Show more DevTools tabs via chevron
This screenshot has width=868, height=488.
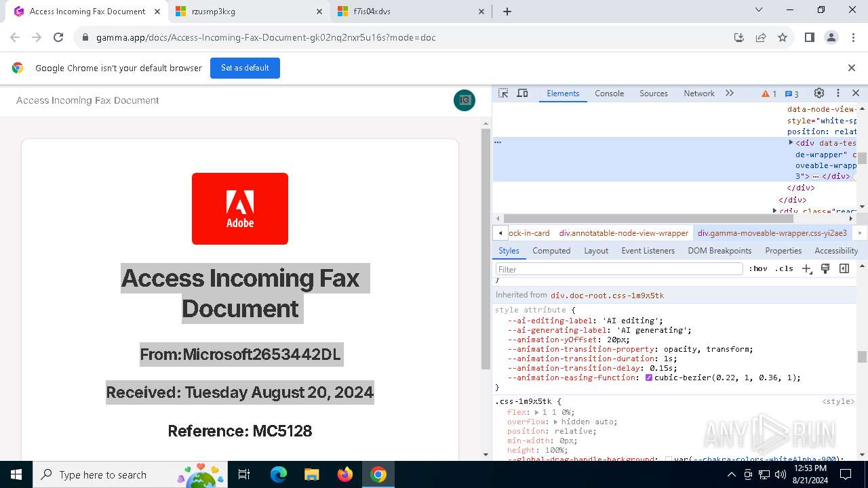(x=730, y=94)
